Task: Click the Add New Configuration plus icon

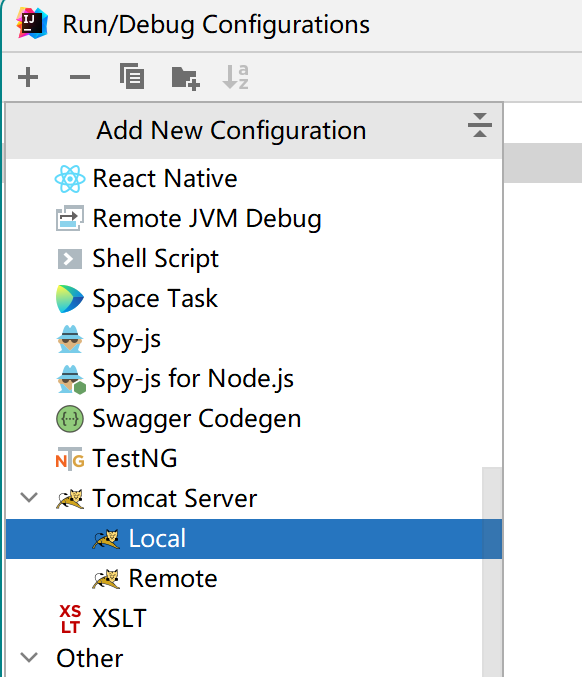Action: [28, 77]
